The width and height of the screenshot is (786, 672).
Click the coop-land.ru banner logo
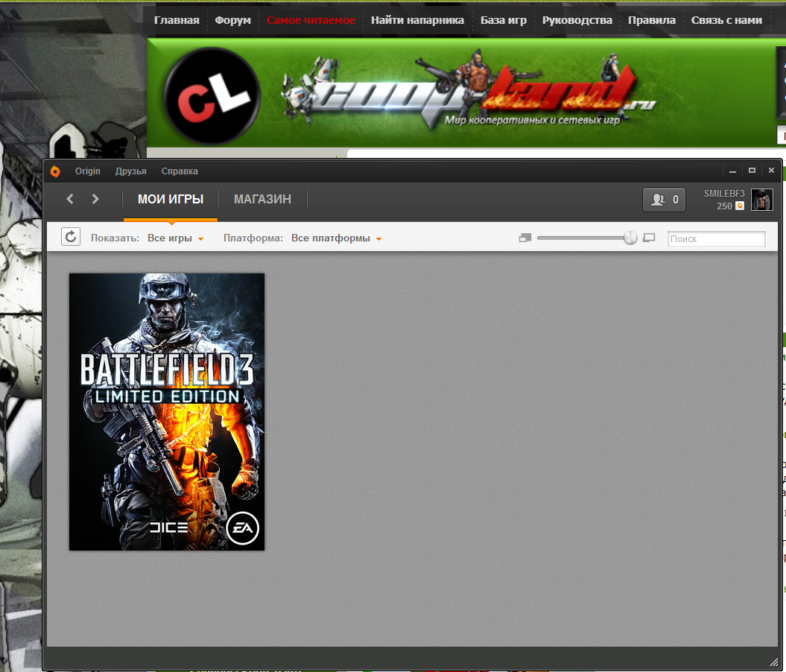(469, 90)
